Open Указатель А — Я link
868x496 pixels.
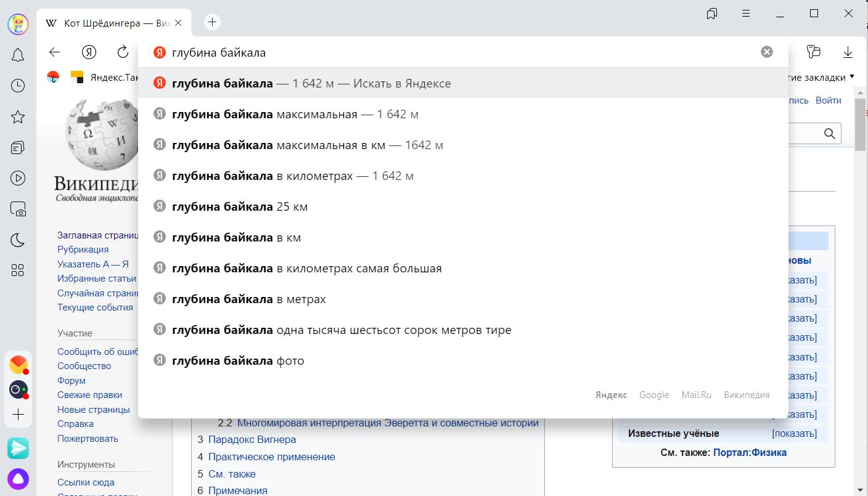[x=93, y=264]
